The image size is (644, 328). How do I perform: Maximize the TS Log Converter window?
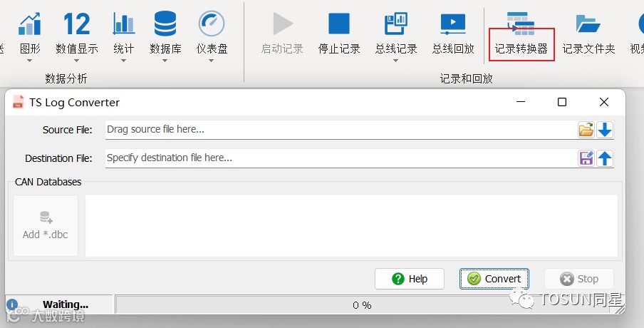pos(562,102)
